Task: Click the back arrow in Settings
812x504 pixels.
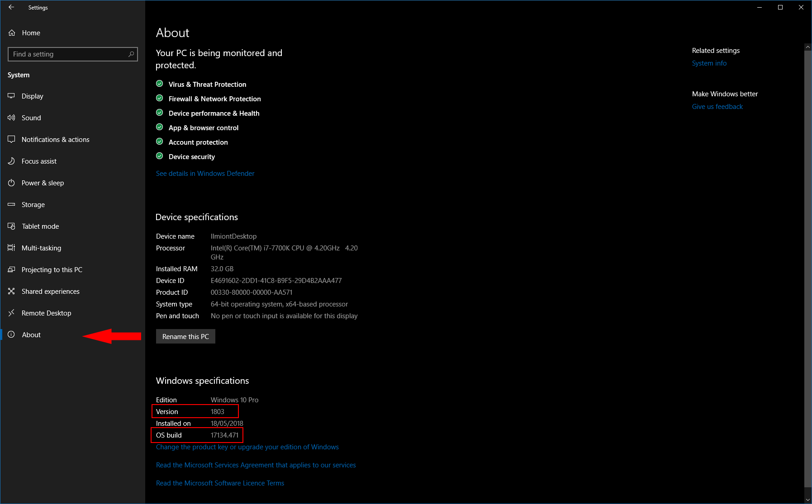Action: (11, 7)
